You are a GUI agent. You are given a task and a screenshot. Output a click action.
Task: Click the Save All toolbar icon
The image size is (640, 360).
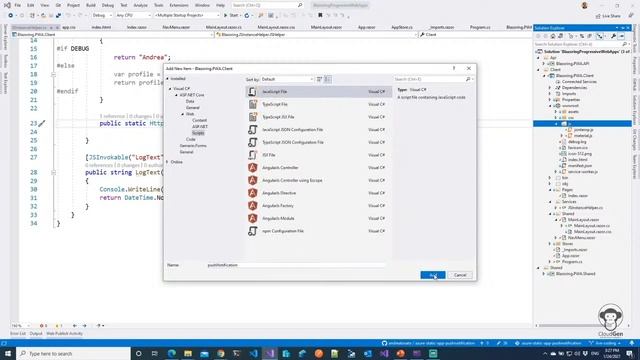(58, 16)
